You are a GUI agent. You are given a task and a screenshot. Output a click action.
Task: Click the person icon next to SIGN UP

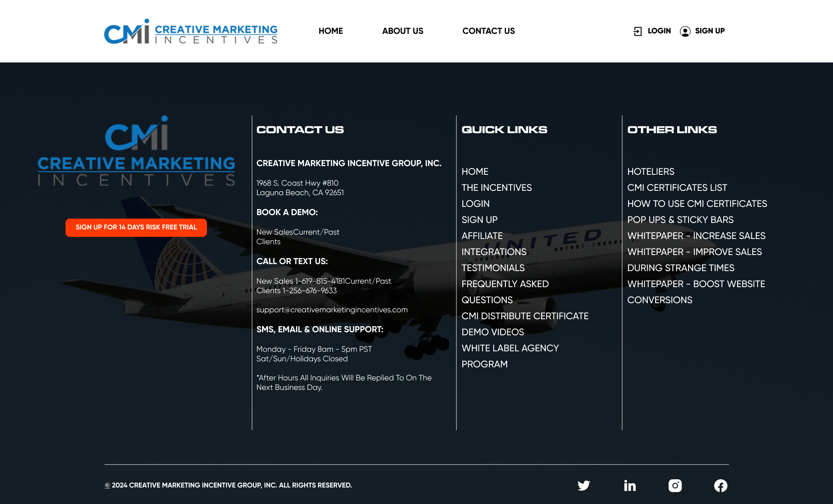(685, 31)
